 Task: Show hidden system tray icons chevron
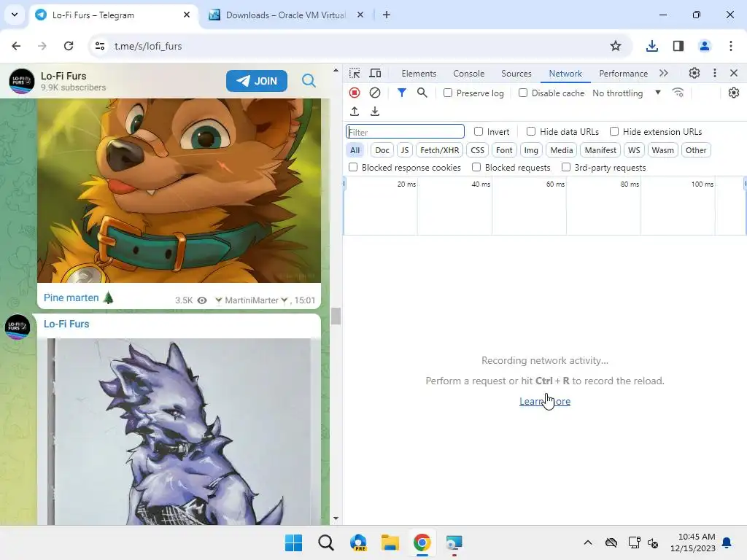pyautogui.click(x=588, y=542)
